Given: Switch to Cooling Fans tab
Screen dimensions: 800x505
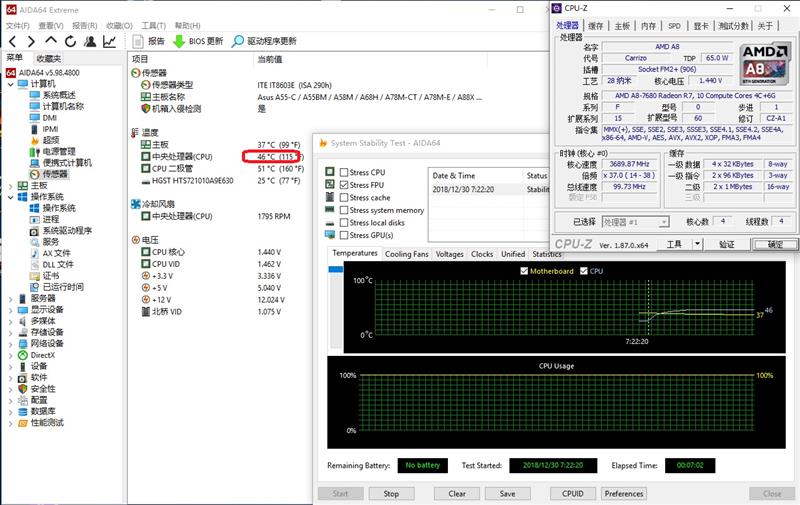Looking at the screenshot, I should point(407,254).
